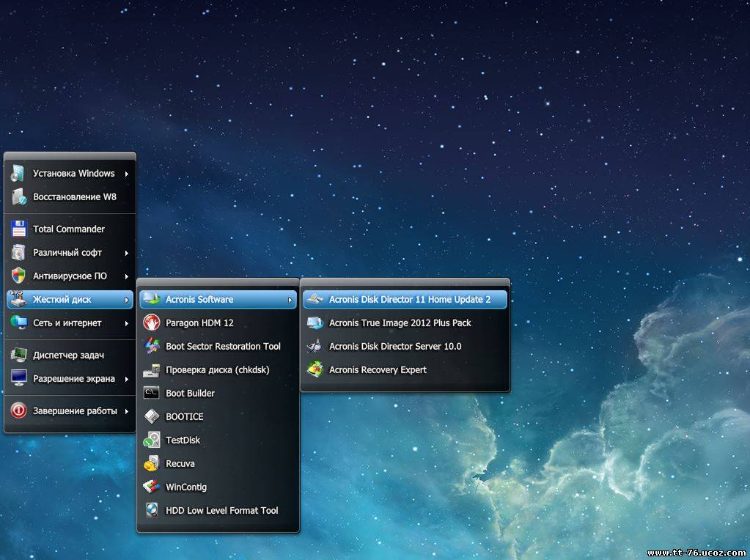Click the Установка Windows disc icon
This screenshot has height=560, width=750.
pyautogui.click(x=18, y=174)
